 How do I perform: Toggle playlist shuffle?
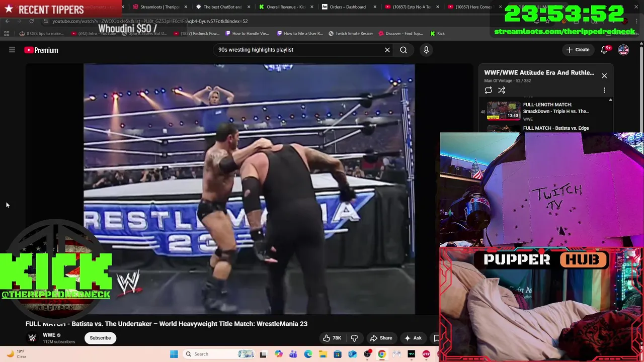click(502, 90)
